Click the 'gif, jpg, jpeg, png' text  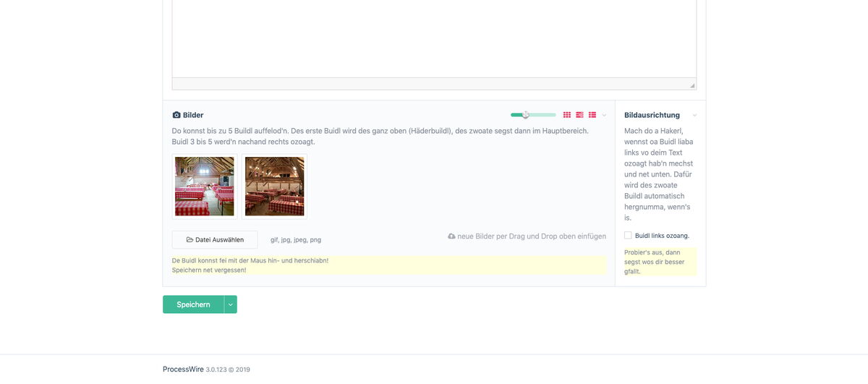[x=296, y=239]
